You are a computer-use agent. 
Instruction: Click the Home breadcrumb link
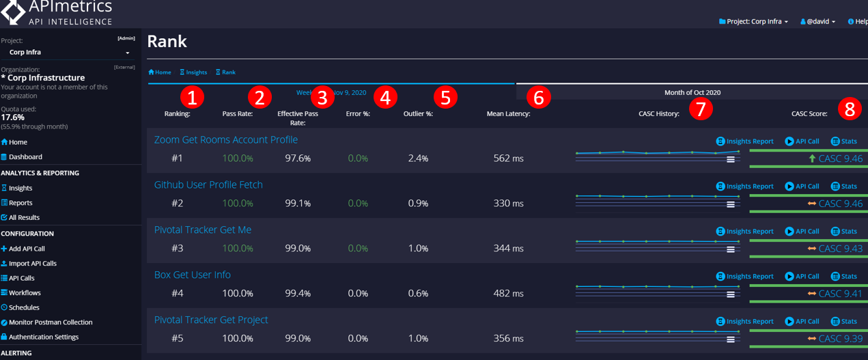click(x=160, y=72)
